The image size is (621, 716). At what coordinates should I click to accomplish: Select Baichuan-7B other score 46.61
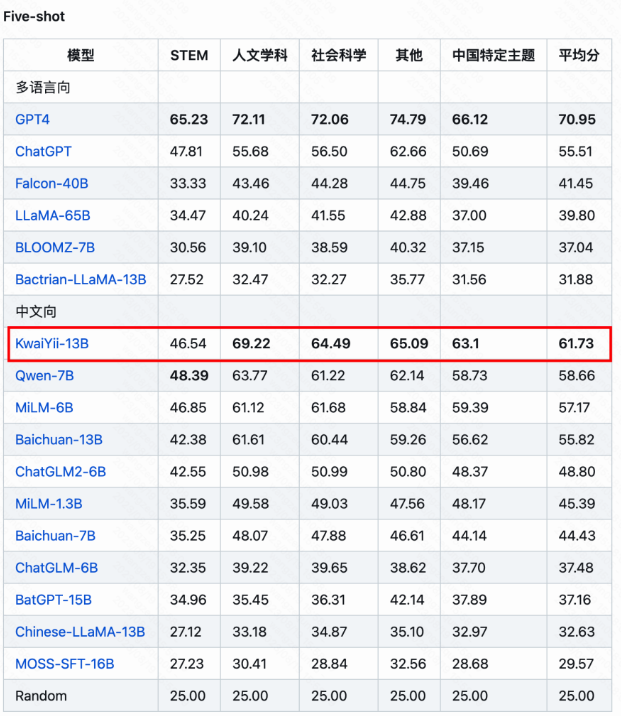(407, 536)
